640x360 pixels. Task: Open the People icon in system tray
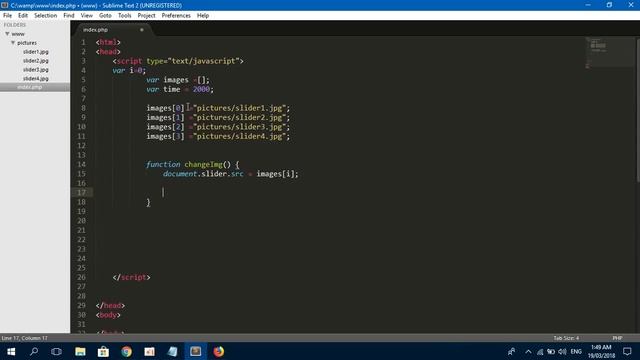tap(511, 351)
